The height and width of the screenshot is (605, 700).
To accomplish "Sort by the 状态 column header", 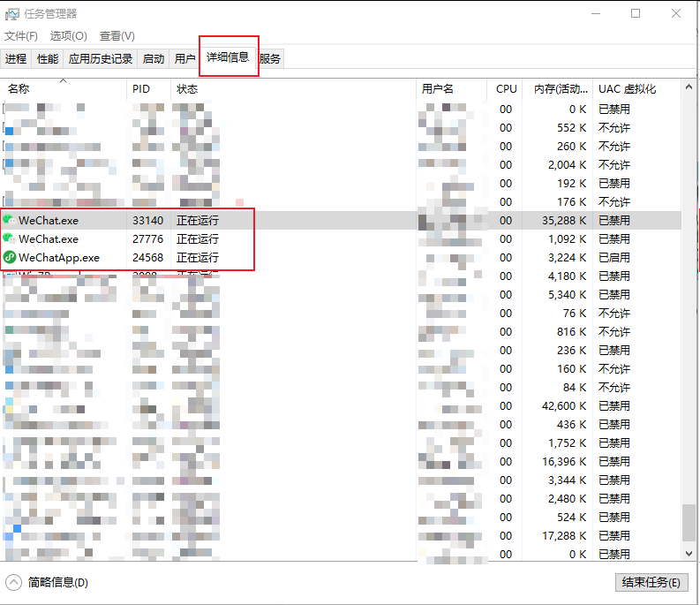I will 293,89.
